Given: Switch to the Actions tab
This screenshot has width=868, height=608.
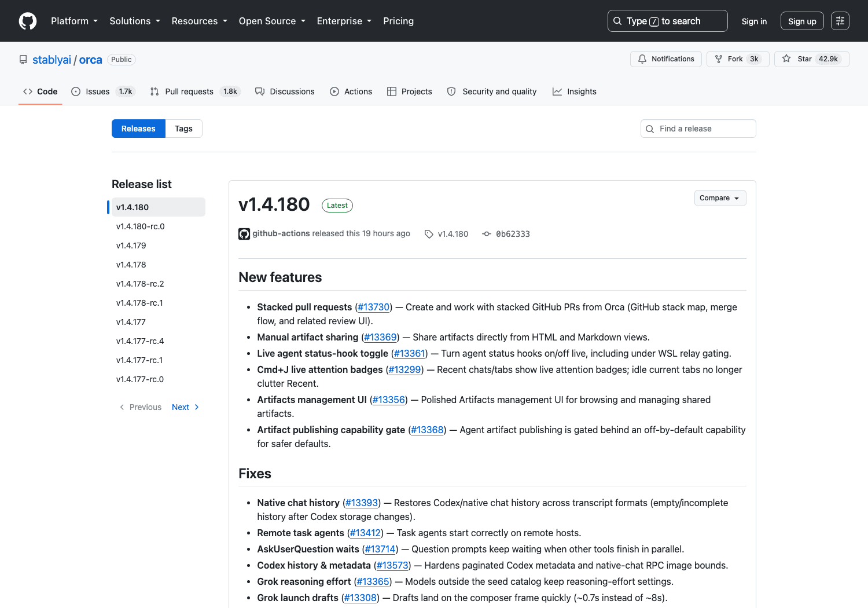Looking at the screenshot, I should (x=351, y=91).
